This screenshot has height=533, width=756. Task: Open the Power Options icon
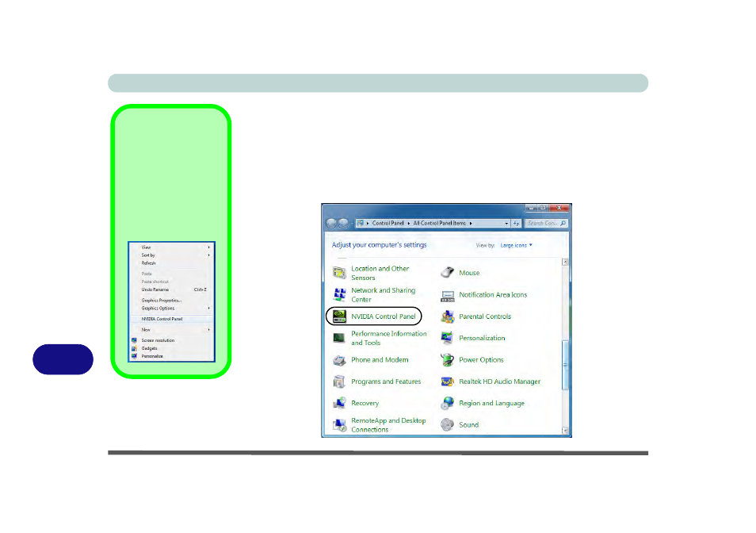point(448,360)
